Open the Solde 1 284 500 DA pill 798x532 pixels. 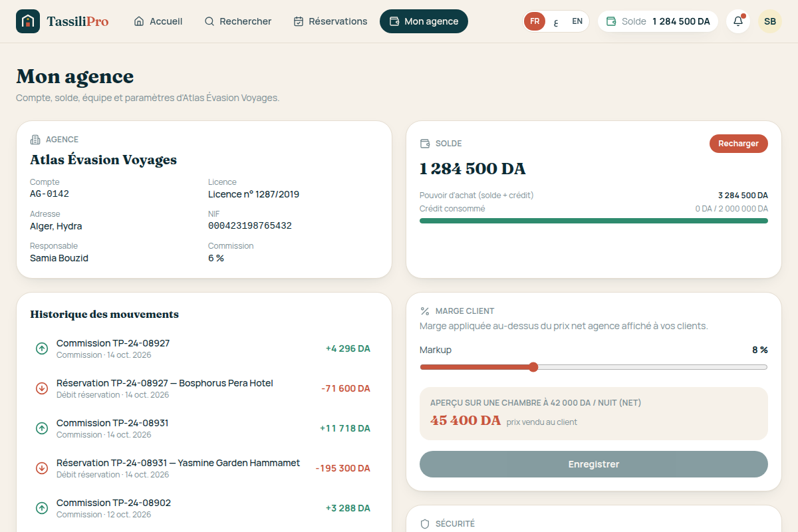[658, 21]
